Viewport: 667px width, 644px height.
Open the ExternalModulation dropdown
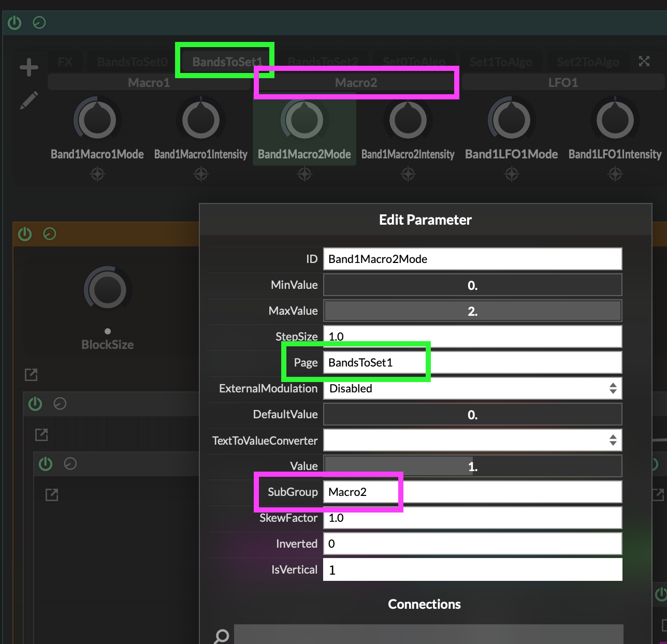472,388
